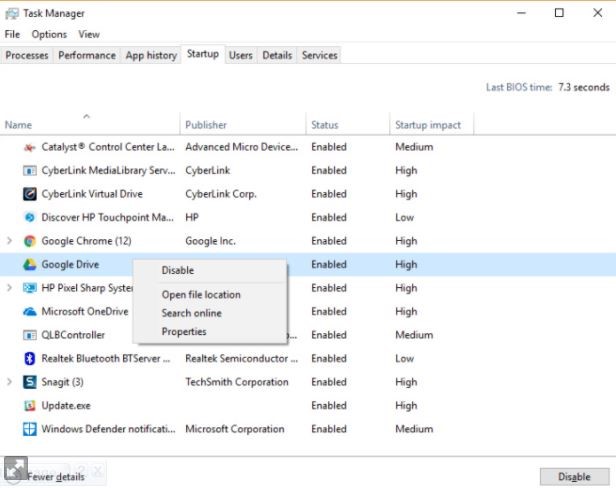Click the TechSmith Corporation publisher cell
Image resolution: width=616 pixels, height=488 pixels.
(237, 382)
